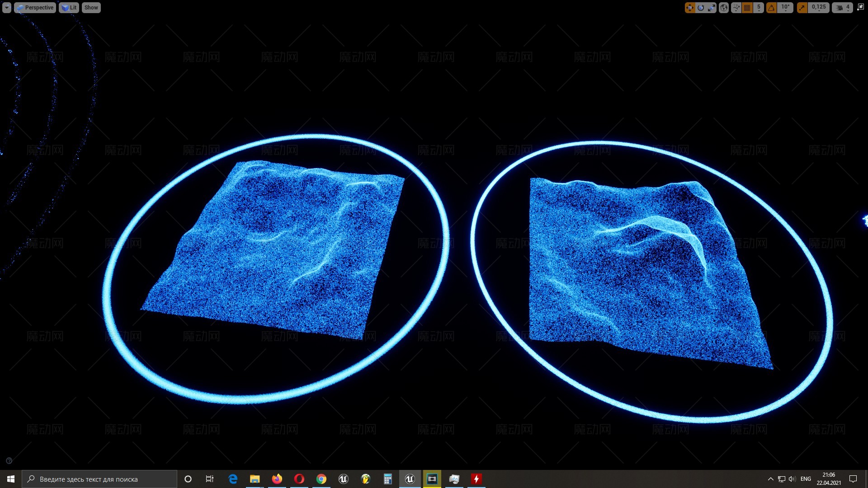Open the grid snap size 5 dropdown
This screenshot has width=868, height=488.
pos(759,8)
